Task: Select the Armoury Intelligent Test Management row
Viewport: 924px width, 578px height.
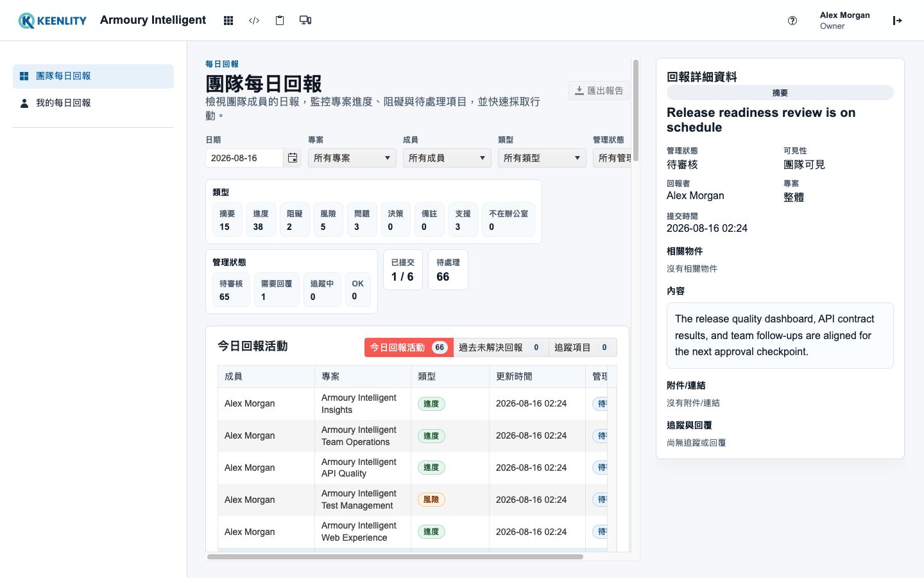Action: [413, 500]
